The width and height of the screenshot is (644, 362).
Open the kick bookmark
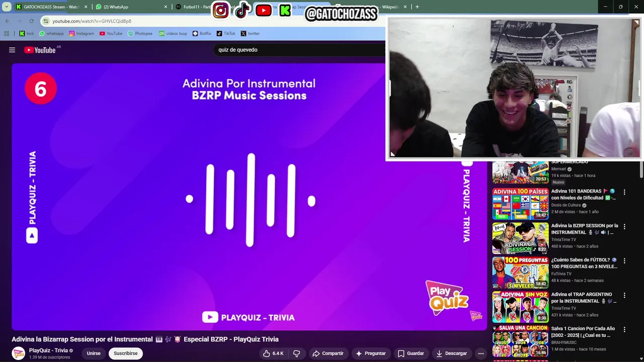tap(27, 34)
